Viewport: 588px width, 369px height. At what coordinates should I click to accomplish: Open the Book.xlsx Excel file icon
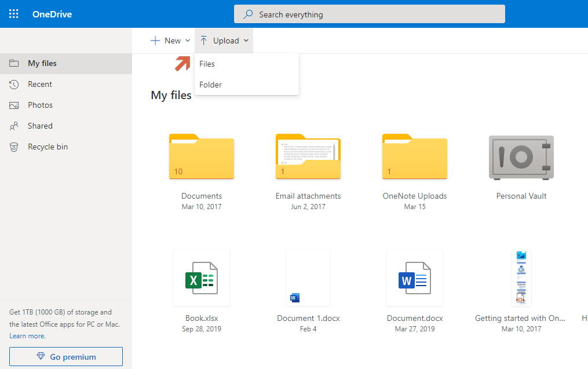[x=202, y=278]
